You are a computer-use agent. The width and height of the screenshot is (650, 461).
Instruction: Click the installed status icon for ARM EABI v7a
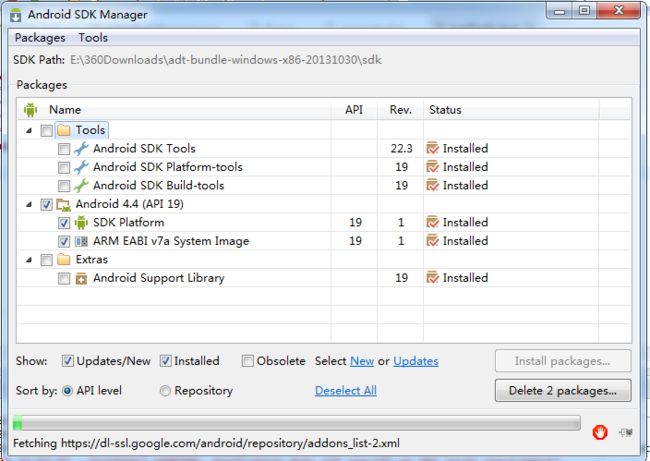[432, 240]
